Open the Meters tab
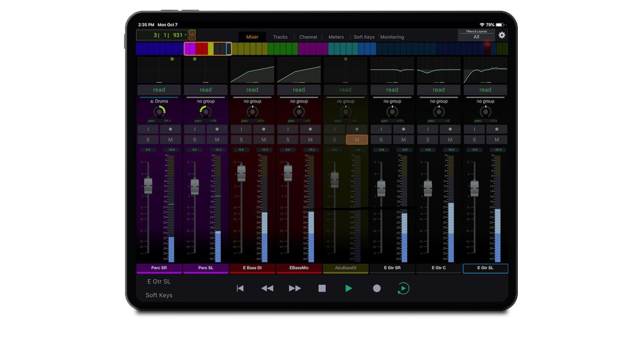The width and height of the screenshot is (644, 341). 336,37
